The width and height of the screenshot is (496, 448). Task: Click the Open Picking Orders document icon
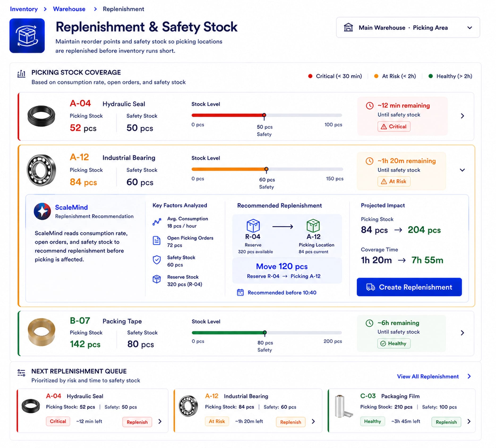point(157,241)
